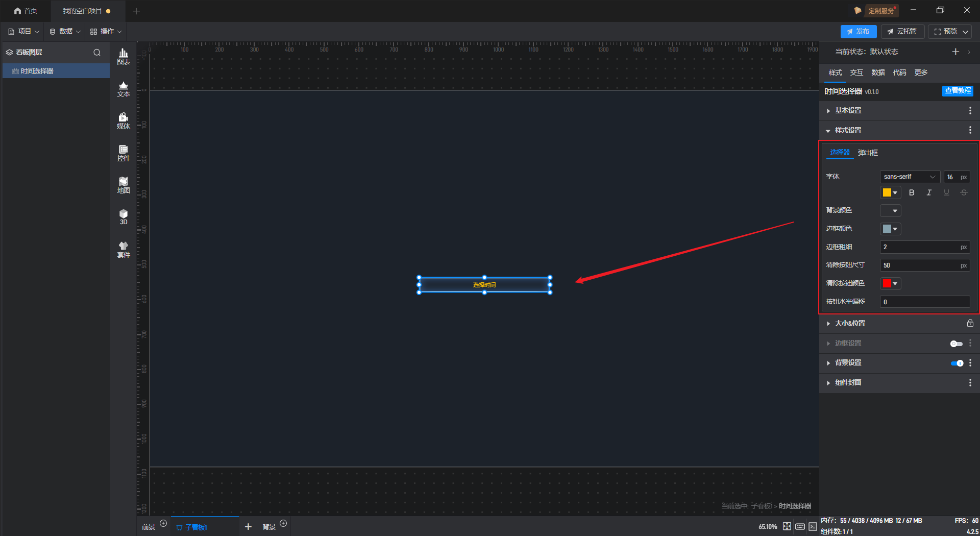Open 样式设置 more options menu
Screen dimensions: 980x536
(x=970, y=130)
